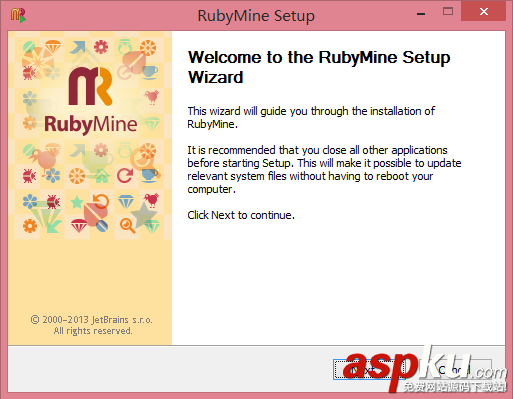Click the Next button to continue
The height and width of the screenshot is (399, 513).
(x=369, y=369)
